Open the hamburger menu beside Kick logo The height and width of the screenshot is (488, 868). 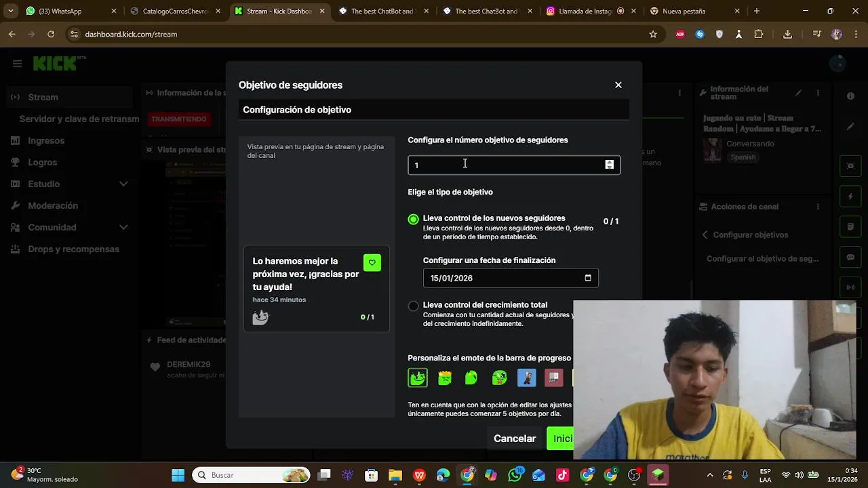point(17,64)
